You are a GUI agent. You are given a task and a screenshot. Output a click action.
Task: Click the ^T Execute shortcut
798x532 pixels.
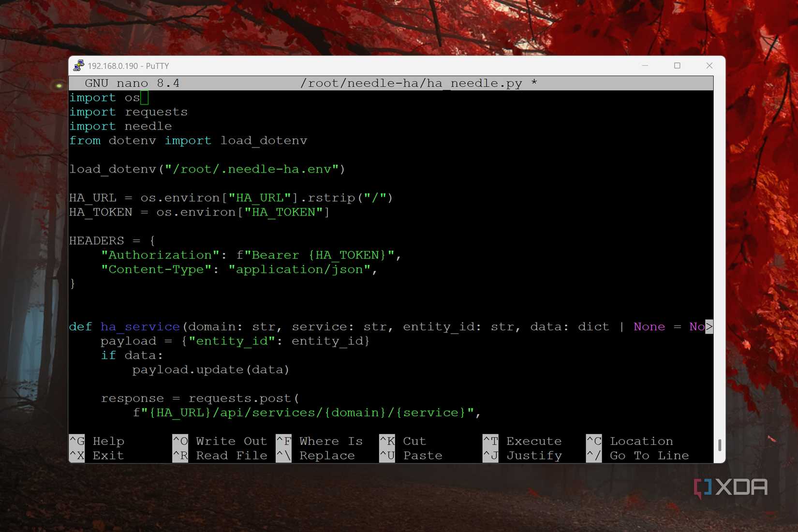pyautogui.click(x=522, y=441)
